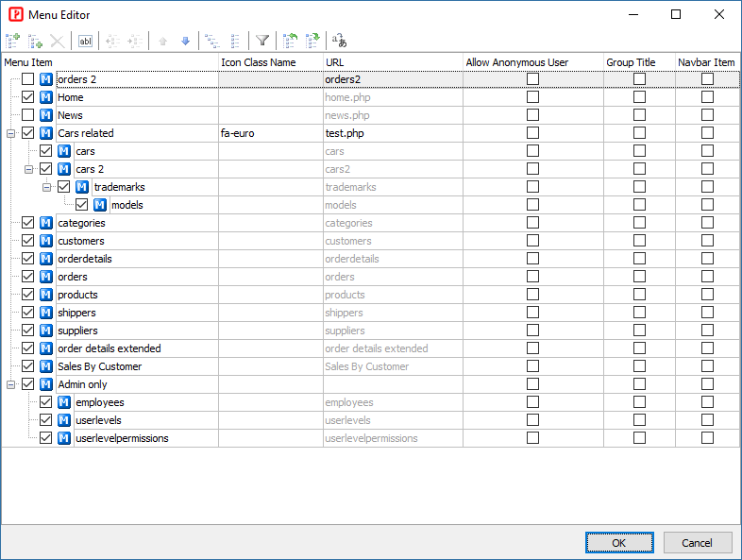Click the home.php URL cell
The height and width of the screenshot is (560, 742).
coord(393,97)
